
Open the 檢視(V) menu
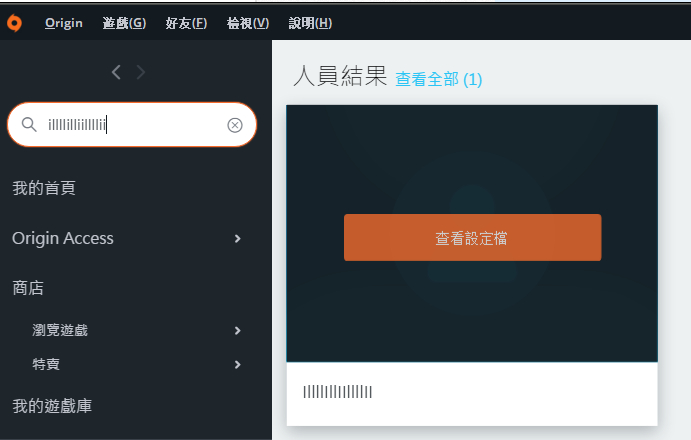tap(248, 23)
